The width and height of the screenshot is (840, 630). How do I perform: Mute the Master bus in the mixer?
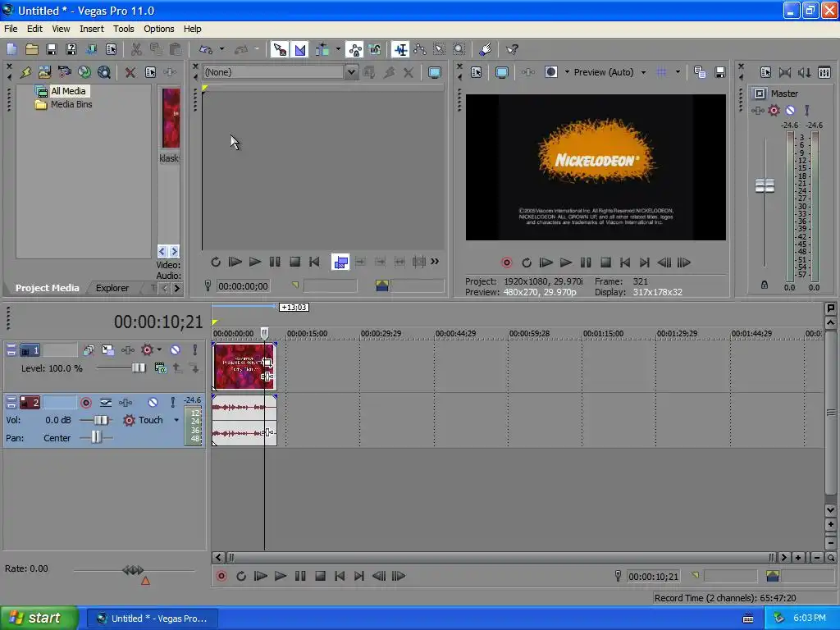[790, 111]
